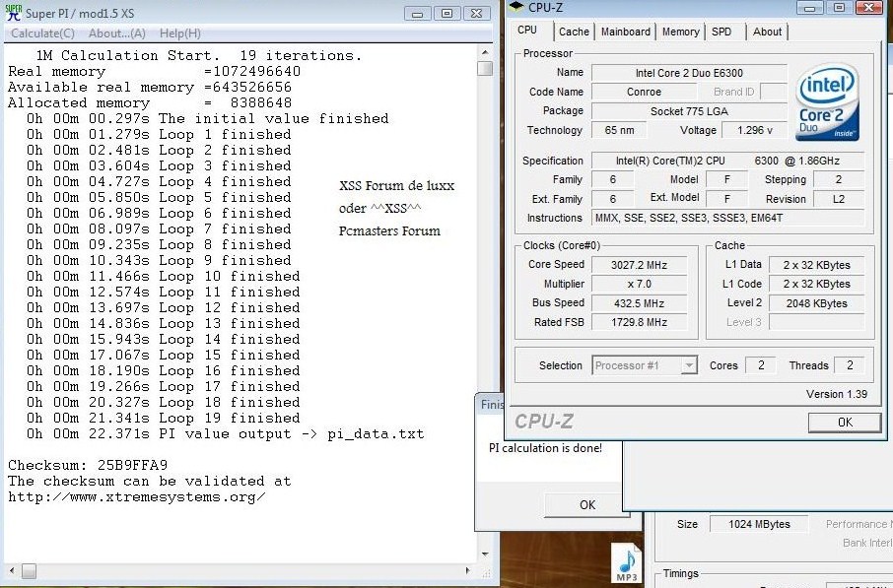Click the Multiplier value x 7.0
Screen dimensions: 893x588
(x=639, y=284)
